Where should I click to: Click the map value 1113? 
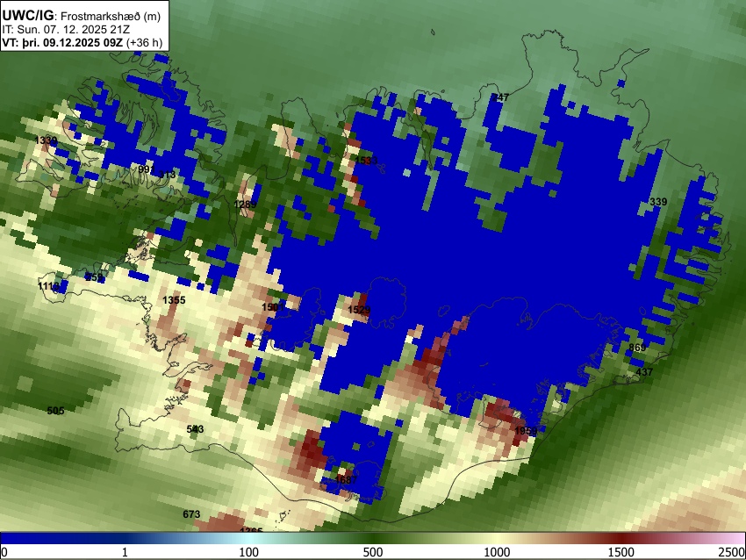coord(49,286)
